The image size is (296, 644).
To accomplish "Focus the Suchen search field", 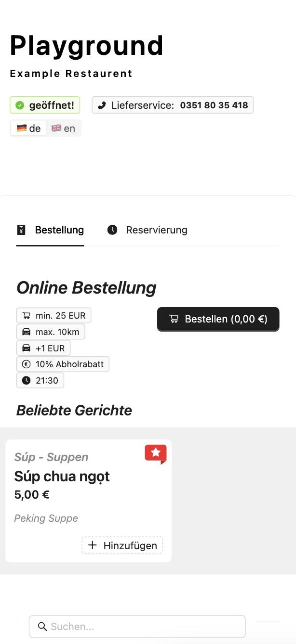I will tap(145, 627).
